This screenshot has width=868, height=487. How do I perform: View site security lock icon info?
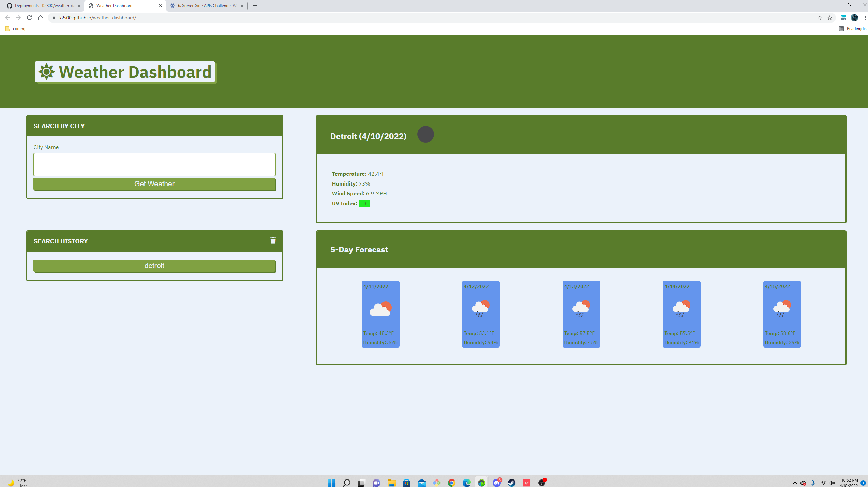tap(54, 18)
